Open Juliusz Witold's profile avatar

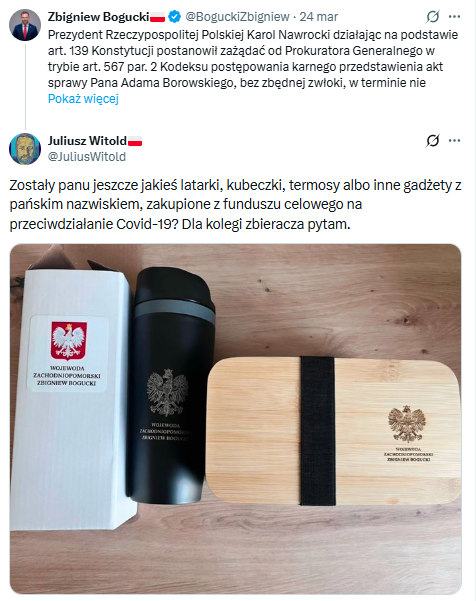click(25, 149)
